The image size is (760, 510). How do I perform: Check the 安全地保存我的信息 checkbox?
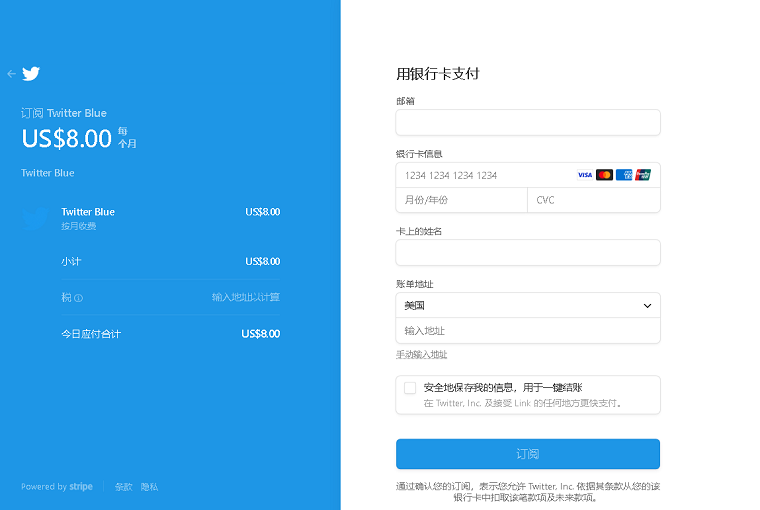410,388
